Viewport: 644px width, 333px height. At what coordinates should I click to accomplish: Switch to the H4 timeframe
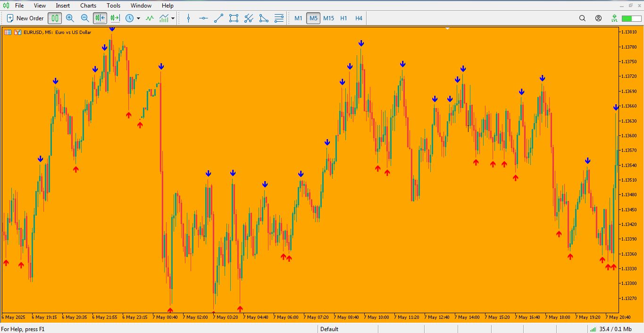tap(359, 18)
